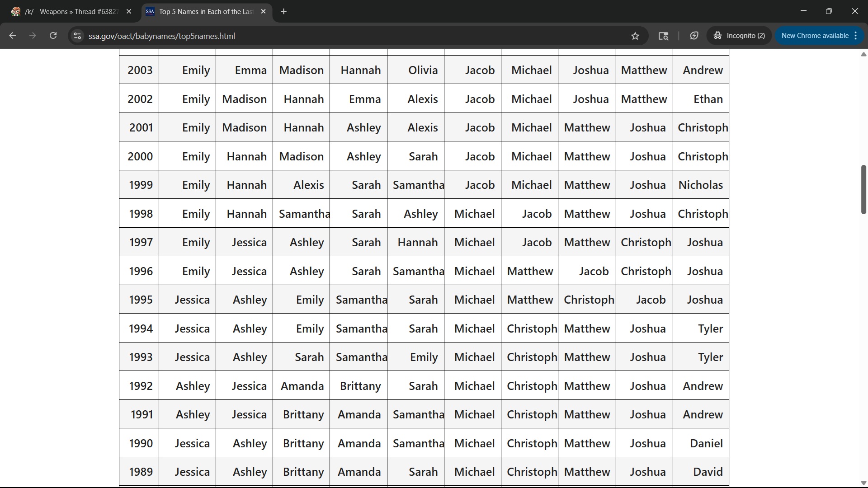The image size is (868, 488).
Task: Click the year cell 1992
Action: coord(139,386)
